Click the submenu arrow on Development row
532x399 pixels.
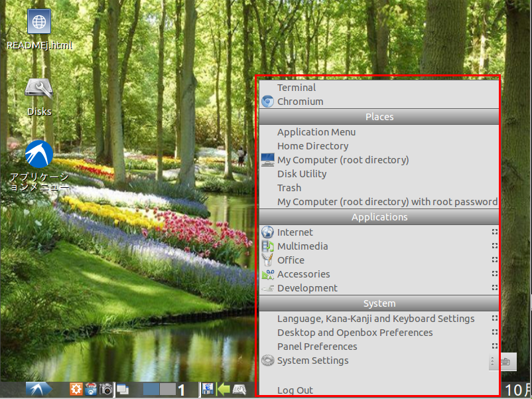(495, 287)
